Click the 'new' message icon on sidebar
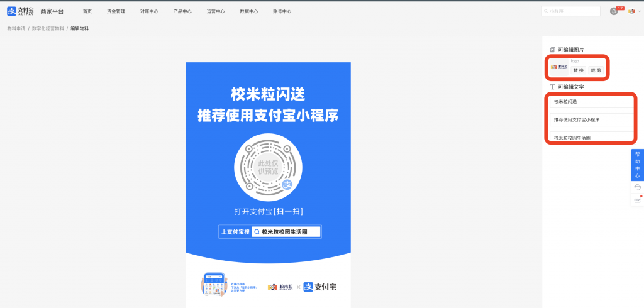 tap(638, 200)
